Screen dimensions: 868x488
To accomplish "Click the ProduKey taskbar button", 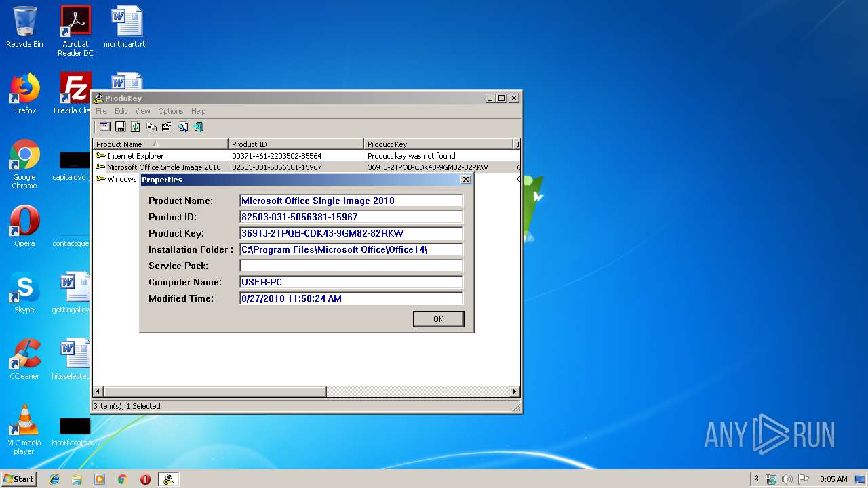I will 168,479.
